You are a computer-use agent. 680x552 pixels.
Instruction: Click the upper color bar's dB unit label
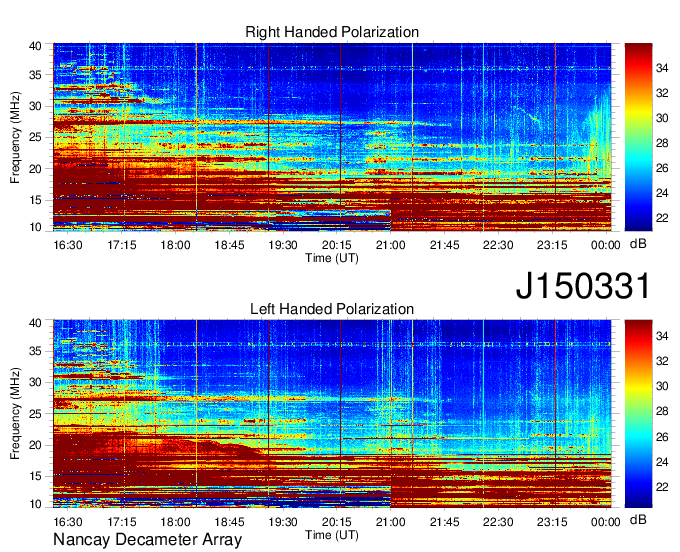pyautogui.click(x=638, y=244)
